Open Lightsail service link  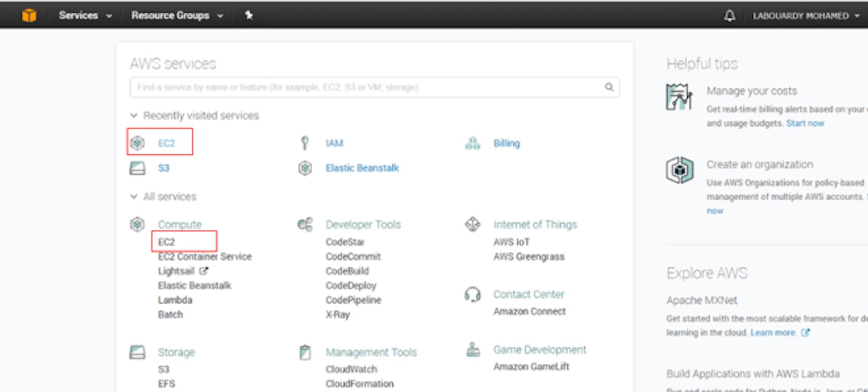[176, 271]
